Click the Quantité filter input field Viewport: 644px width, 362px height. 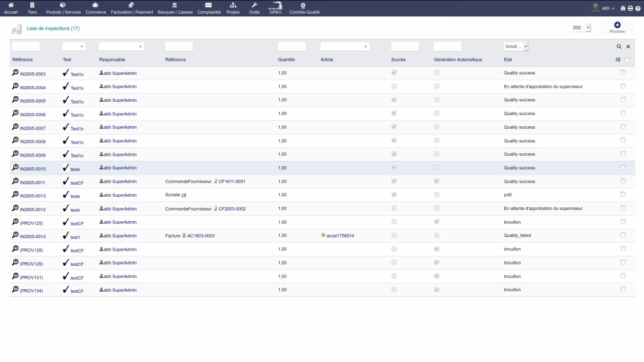coord(291,47)
